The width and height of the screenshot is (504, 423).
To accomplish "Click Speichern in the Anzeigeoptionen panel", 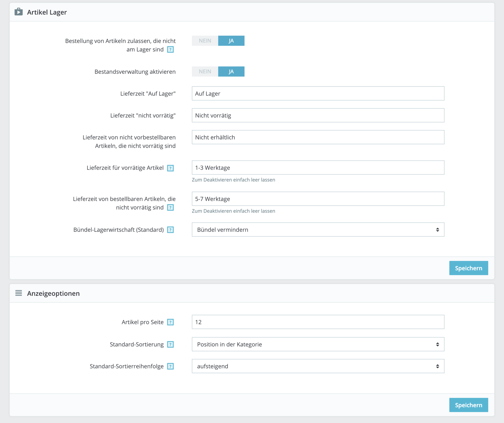I will click(x=468, y=405).
